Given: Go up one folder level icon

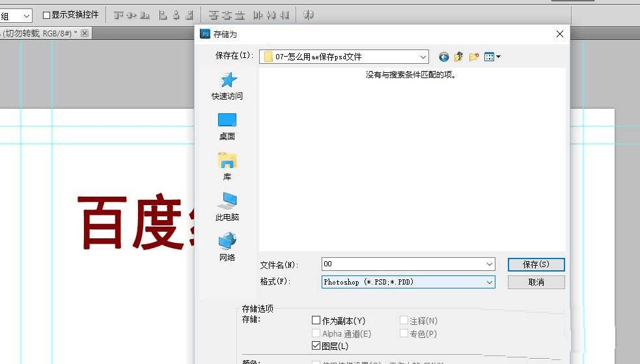Looking at the screenshot, I should [458, 56].
